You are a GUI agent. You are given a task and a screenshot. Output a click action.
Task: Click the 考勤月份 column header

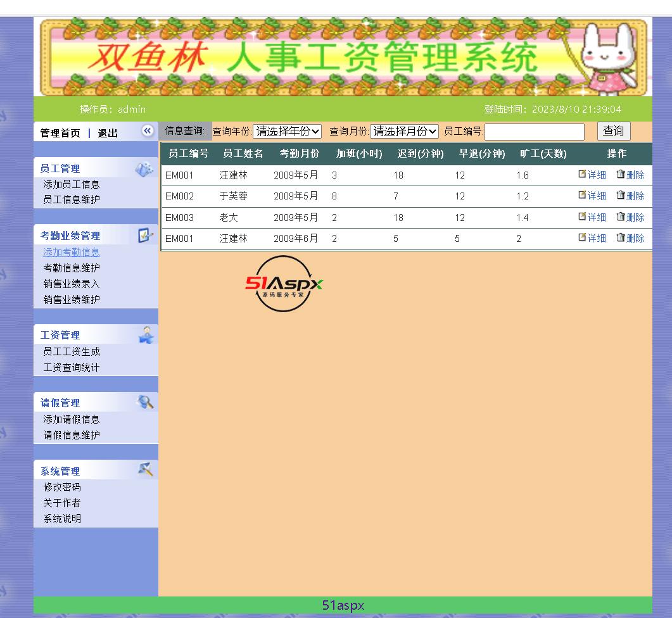[x=300, y=153]
